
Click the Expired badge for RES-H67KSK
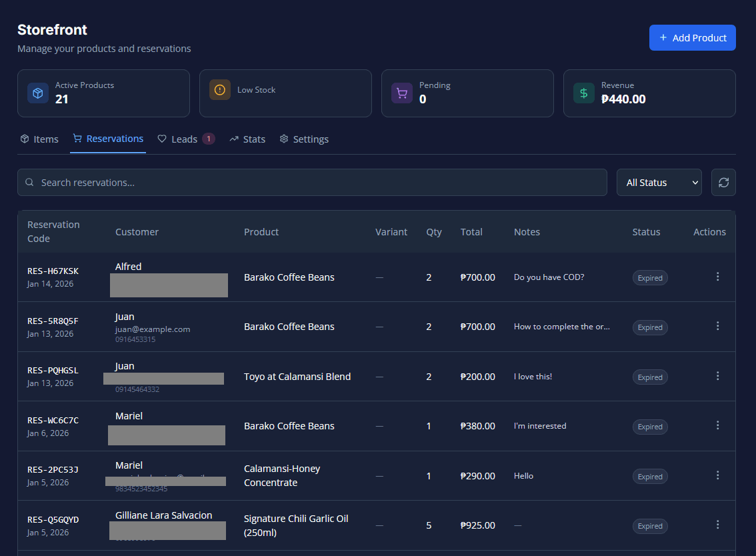(x=650, y=278)
